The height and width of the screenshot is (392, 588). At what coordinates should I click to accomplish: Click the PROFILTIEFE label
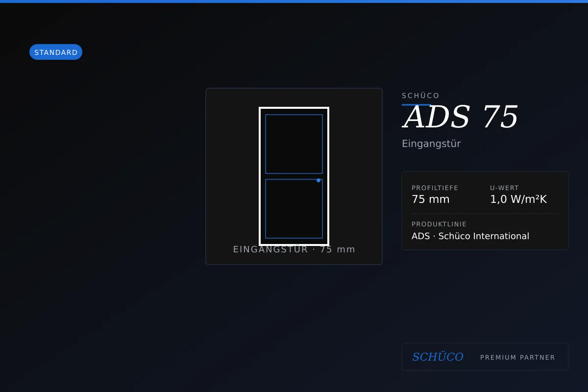(x=435, y=188)
